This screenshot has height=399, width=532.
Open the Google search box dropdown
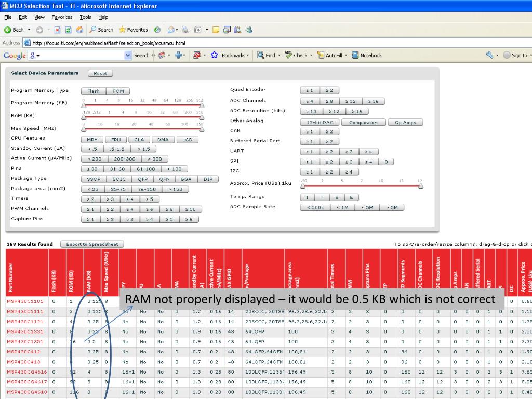click(128, 55)
